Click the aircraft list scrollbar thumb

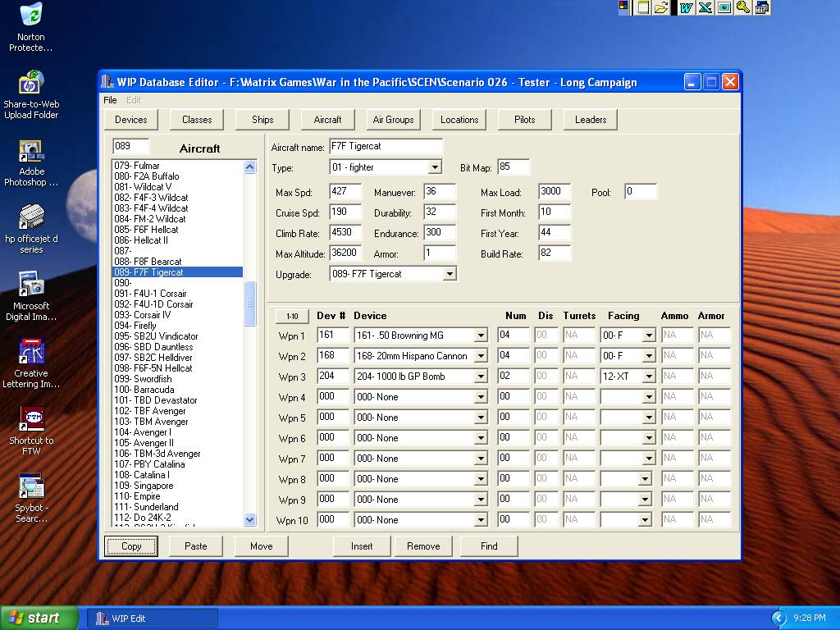coord(249,304)
